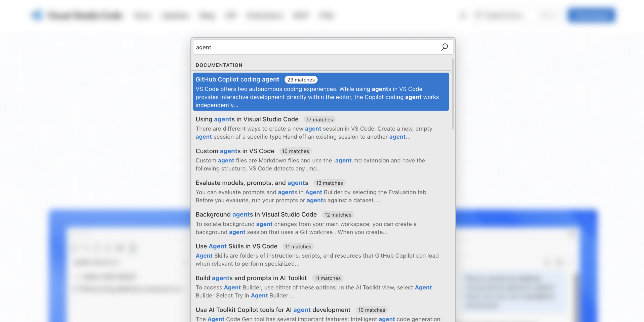Click the "23 matches" badge
The image size is (644, 322).
point(301,80)
